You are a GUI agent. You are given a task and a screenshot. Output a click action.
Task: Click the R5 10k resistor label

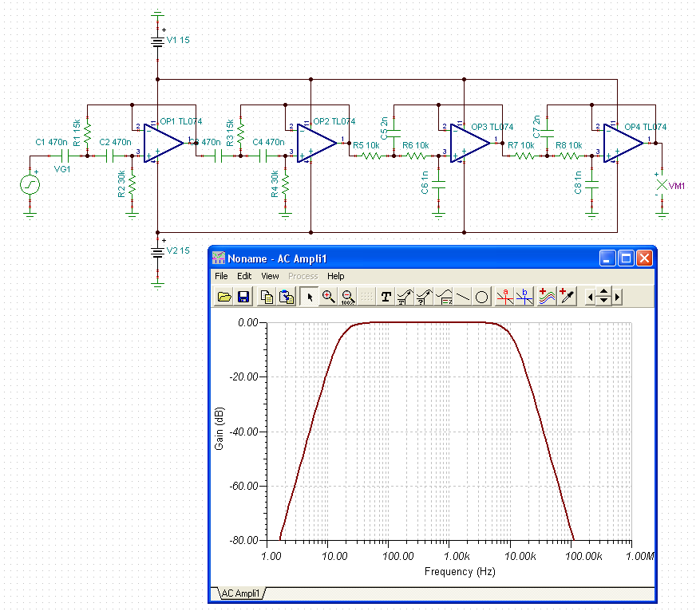(x=366, y=145)
